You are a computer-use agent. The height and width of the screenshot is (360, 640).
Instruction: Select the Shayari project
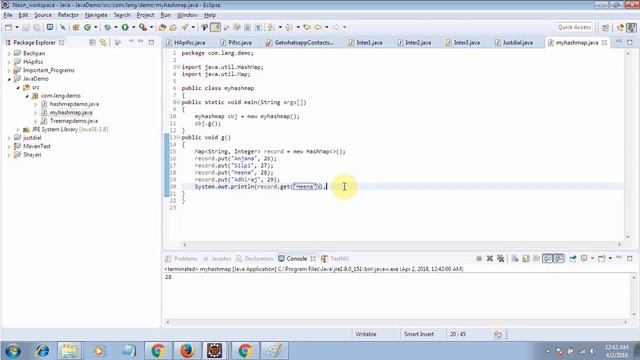coord(28,155)
